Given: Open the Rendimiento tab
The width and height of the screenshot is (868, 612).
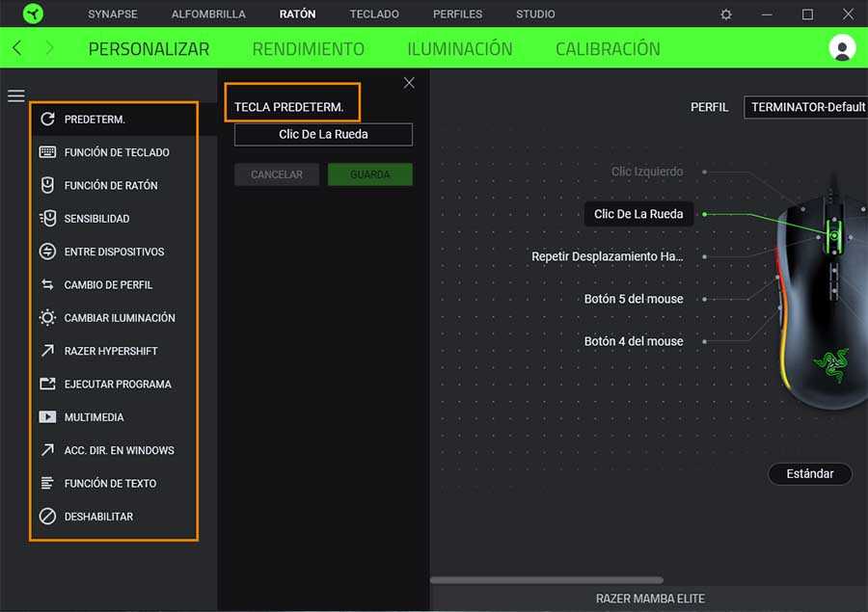Looking at the screenshot, I should tap(308, 49).
